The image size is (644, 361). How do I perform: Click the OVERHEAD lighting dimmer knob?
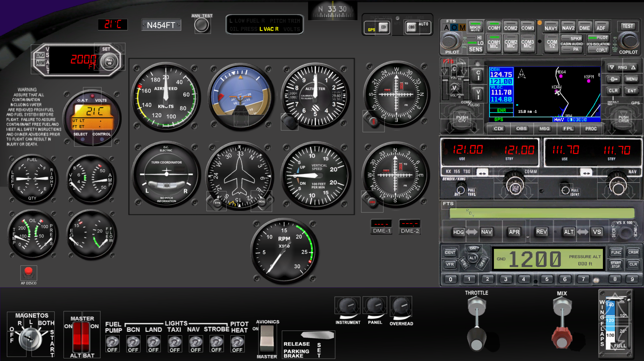(x=401, y=306)
